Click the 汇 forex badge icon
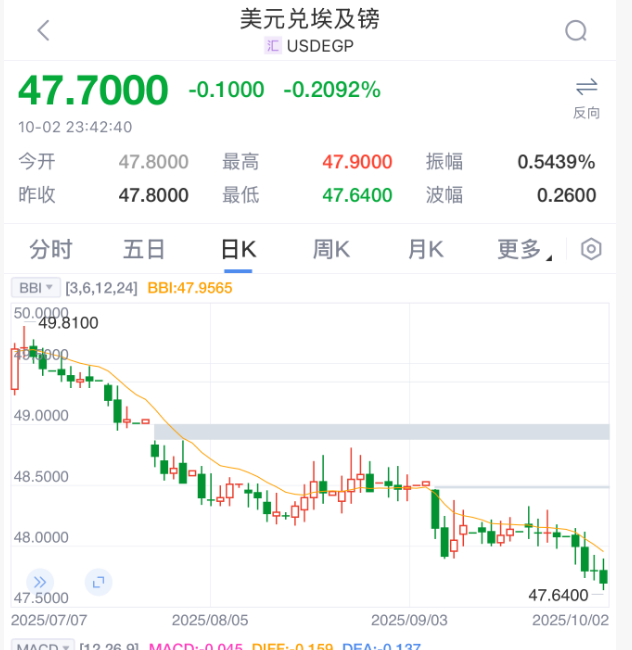The height and width of the screenshot is (650, 632). click(273, 46)
